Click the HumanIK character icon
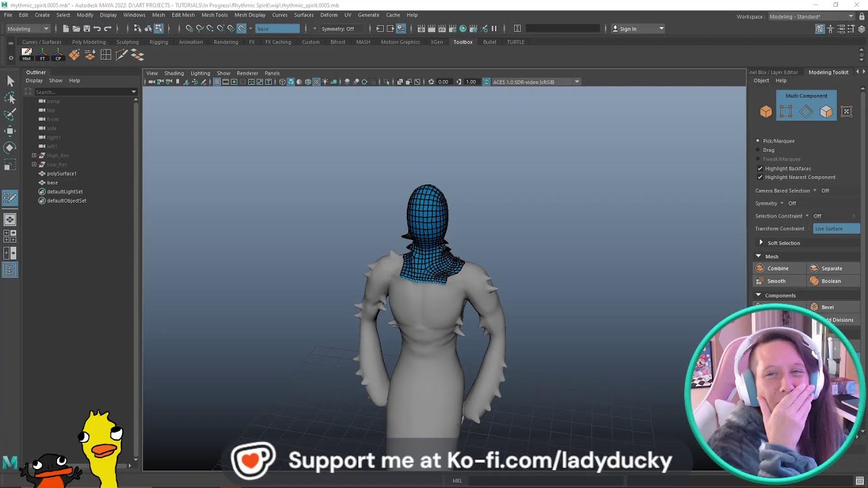This screenshot has height=488, width=868. [x=831, y=28]
